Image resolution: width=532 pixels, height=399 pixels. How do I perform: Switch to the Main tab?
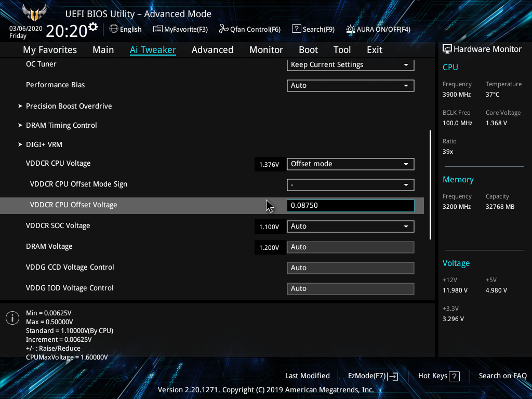(x=103, y=49)
